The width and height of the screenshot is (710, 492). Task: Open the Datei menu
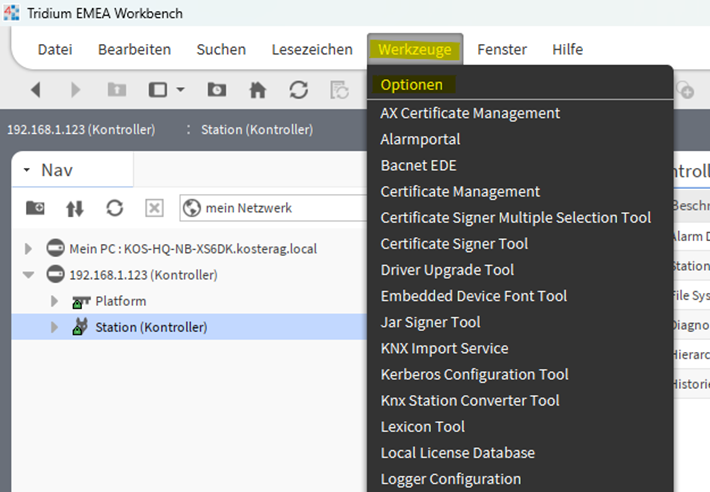55,49
